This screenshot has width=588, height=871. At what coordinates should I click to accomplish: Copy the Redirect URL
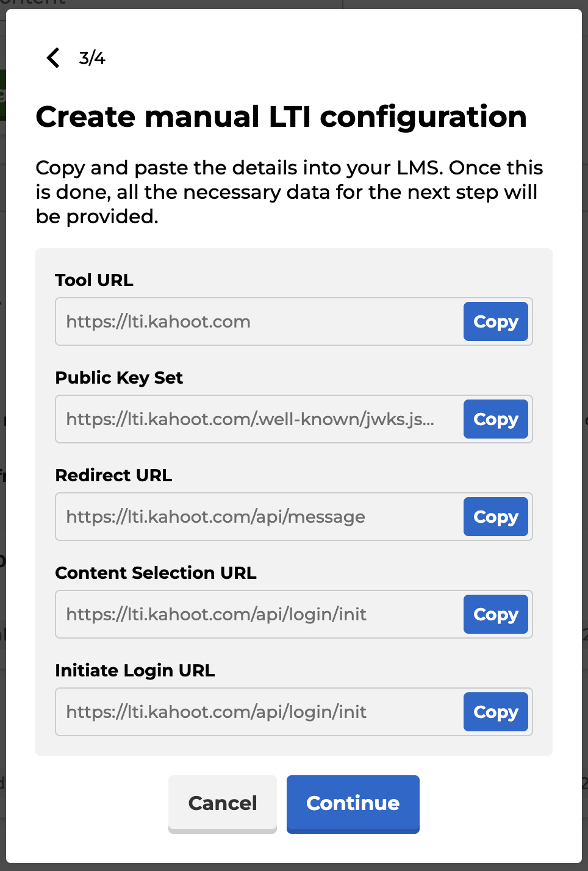tap(495, 517)
